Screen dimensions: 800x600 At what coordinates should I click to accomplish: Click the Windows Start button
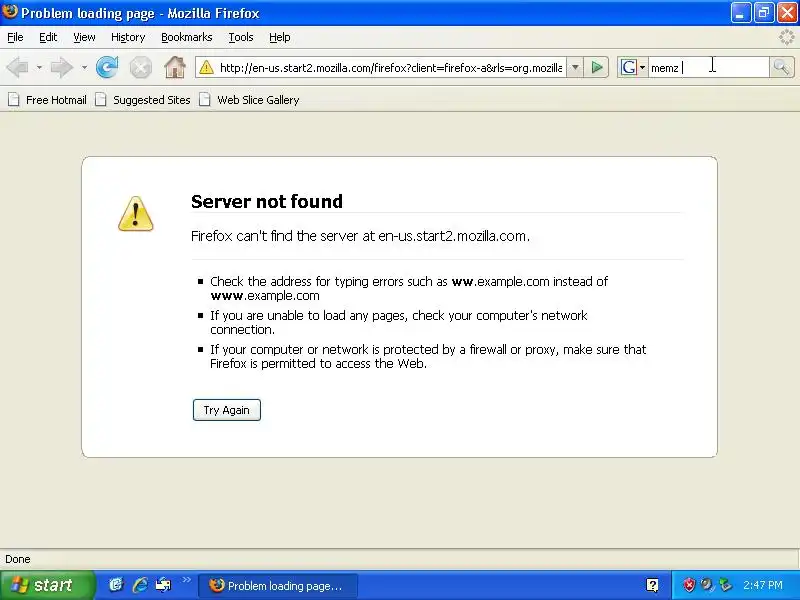click(x=46, y=585)
